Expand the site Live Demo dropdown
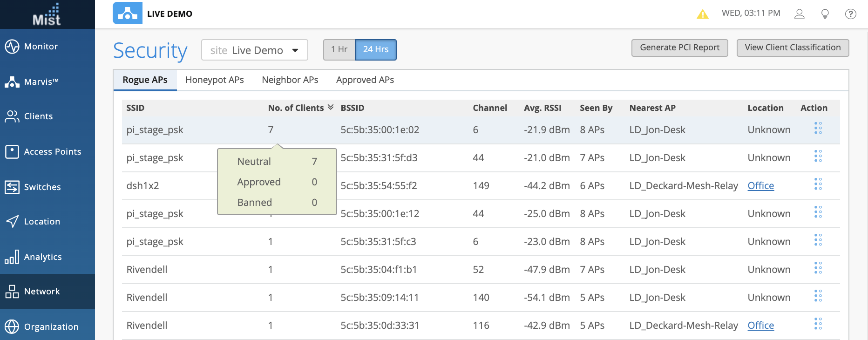868x340 pixels. tap(254, 50)
